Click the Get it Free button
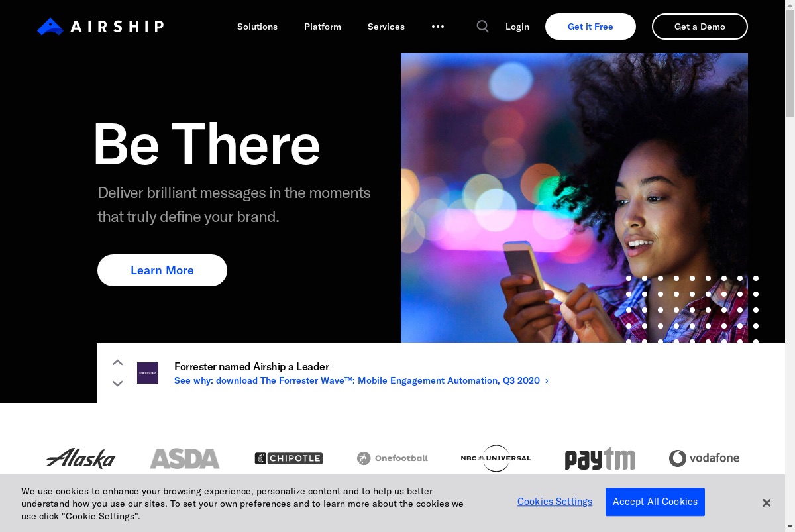The image size is (795, 532). 590,27
